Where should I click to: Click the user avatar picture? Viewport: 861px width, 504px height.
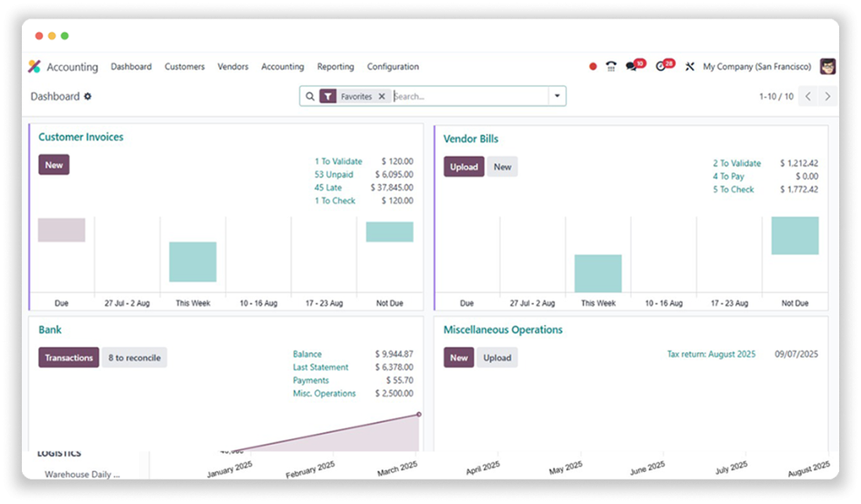[827, 66]
